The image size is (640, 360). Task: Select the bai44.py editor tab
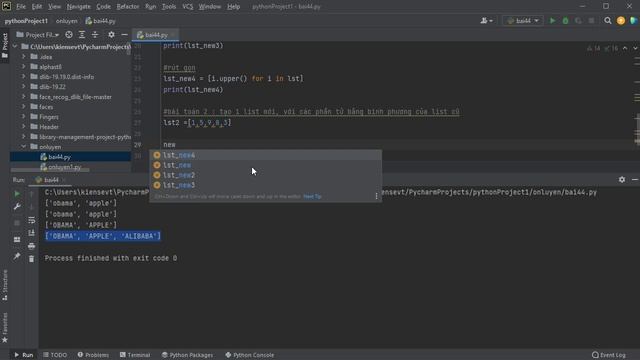coord(156,35)
